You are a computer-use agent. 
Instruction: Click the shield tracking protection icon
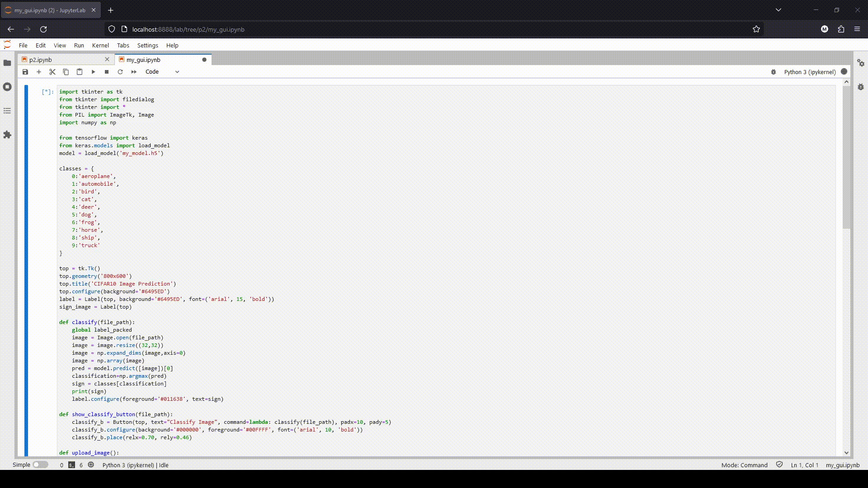point(112,29)
